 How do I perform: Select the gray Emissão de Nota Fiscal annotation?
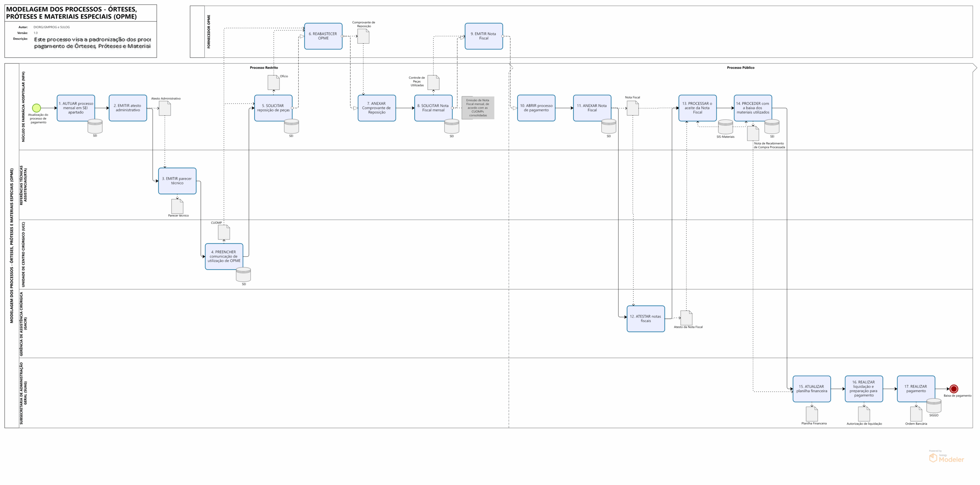click(478, 108)
